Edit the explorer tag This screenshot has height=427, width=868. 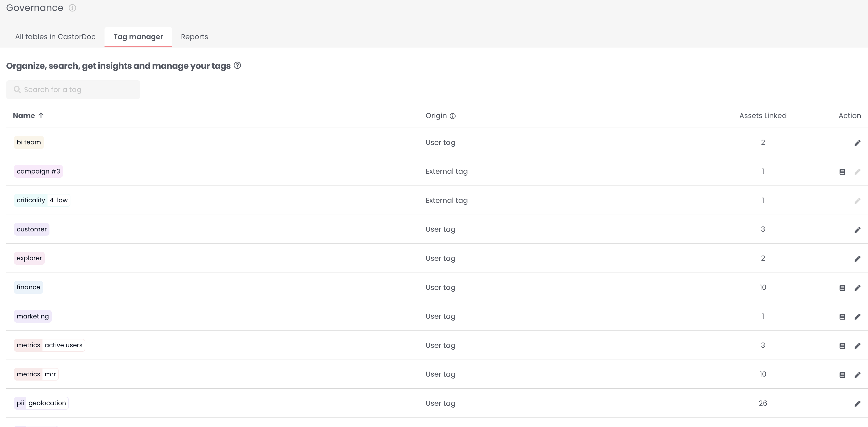click(857, 259)
